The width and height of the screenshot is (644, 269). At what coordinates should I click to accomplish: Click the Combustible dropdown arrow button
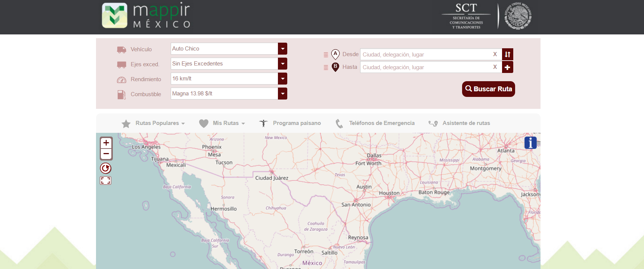point(282,94)
